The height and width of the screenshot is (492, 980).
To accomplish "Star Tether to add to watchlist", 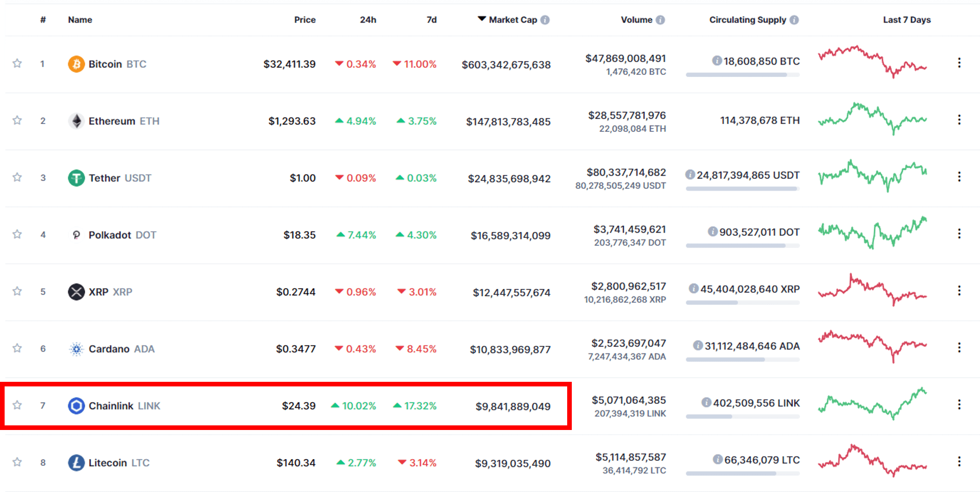I will point(17,177).
